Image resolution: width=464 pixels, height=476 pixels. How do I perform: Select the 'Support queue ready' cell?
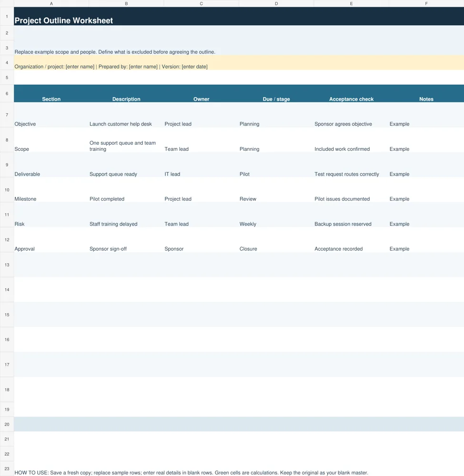pyautogui.click(x=126, y=165)
